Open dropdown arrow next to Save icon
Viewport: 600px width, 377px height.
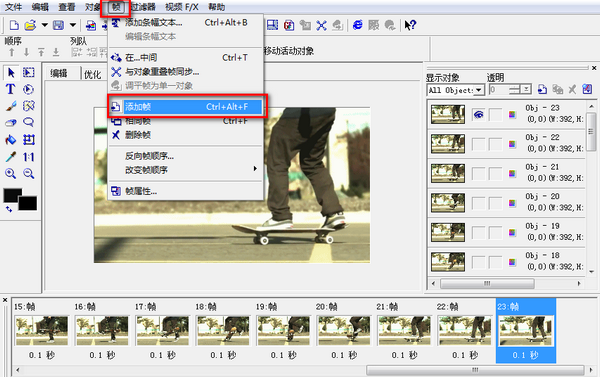(x=73, y=26)
